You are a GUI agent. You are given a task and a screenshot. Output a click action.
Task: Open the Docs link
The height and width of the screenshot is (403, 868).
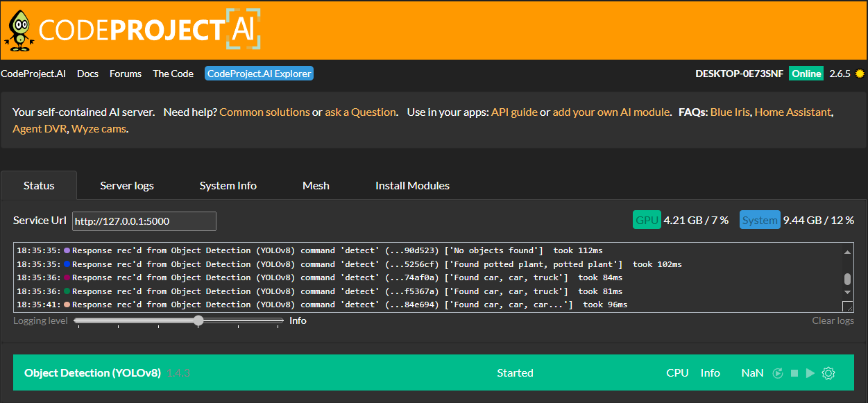point(87,74)
